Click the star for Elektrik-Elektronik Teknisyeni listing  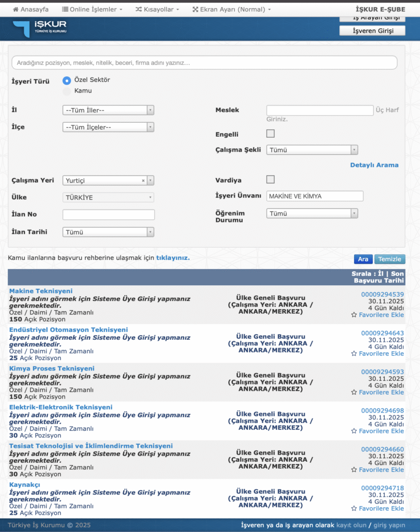coord(354,431)
